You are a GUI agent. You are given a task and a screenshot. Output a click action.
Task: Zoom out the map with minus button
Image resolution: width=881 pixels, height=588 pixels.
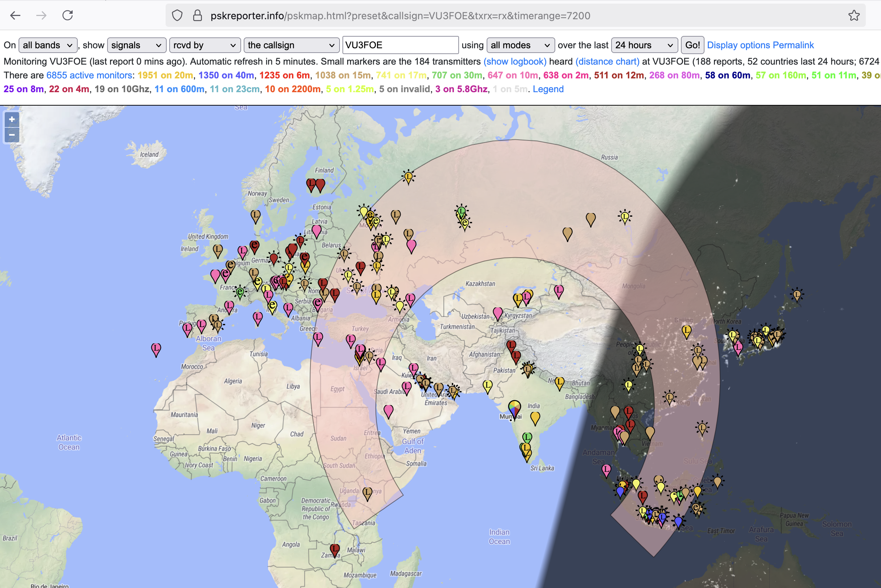click(12, 135)
